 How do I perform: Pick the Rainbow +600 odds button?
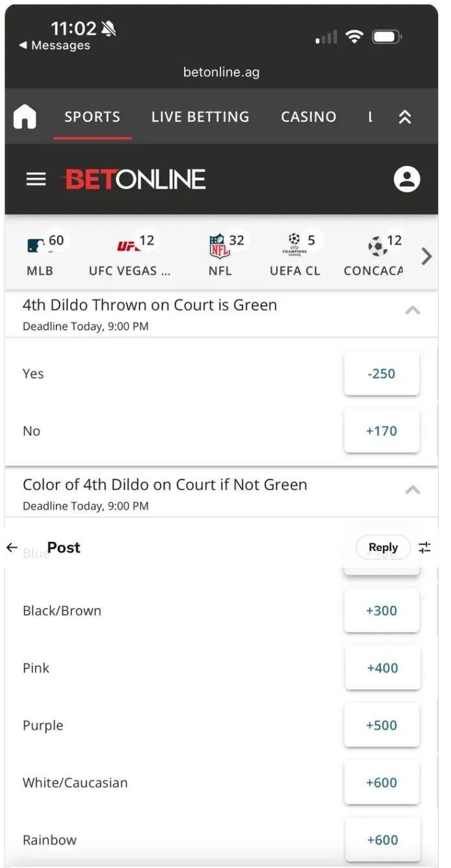pos(382,840)
